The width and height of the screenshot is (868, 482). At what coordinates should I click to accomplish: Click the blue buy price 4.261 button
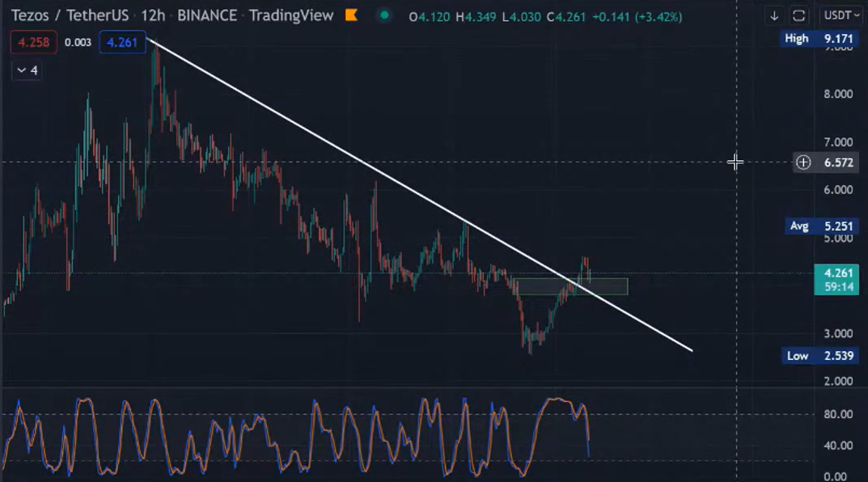tap(122, 43)
